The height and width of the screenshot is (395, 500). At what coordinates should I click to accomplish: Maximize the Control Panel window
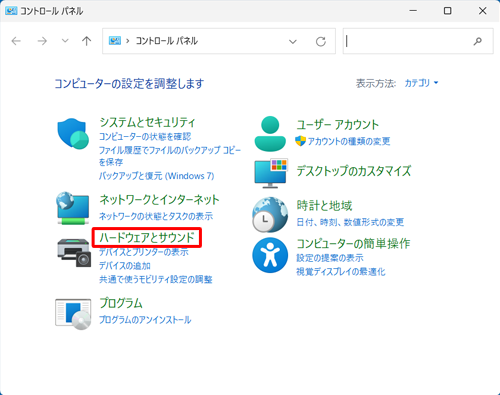tap(448, 11)
